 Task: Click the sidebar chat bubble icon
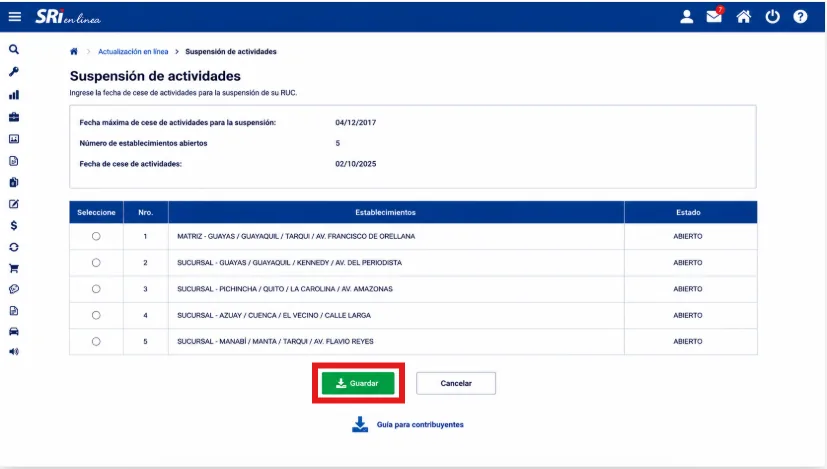(x=14, y=289)
